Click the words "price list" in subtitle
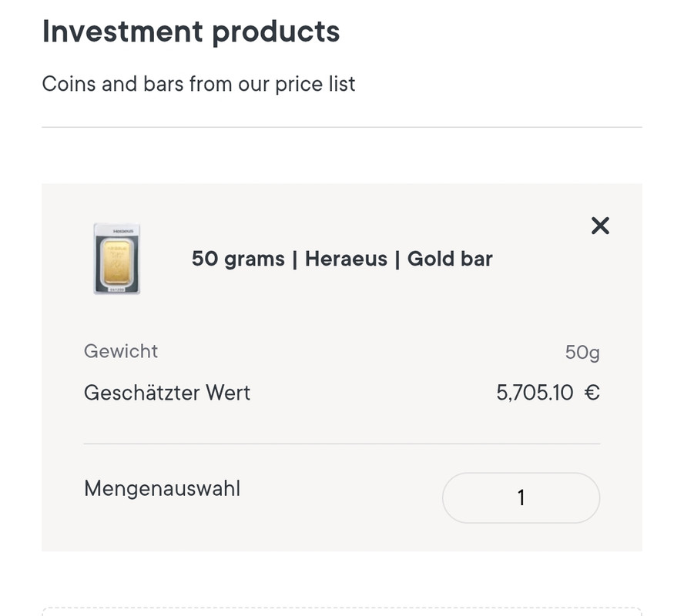The image size is (684, 616). pos(315,83)
